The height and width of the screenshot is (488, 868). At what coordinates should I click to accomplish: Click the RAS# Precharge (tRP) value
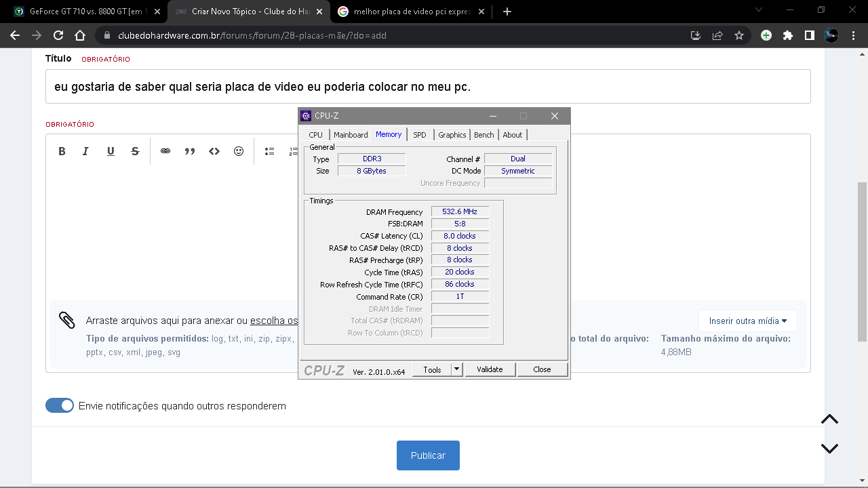460,260
